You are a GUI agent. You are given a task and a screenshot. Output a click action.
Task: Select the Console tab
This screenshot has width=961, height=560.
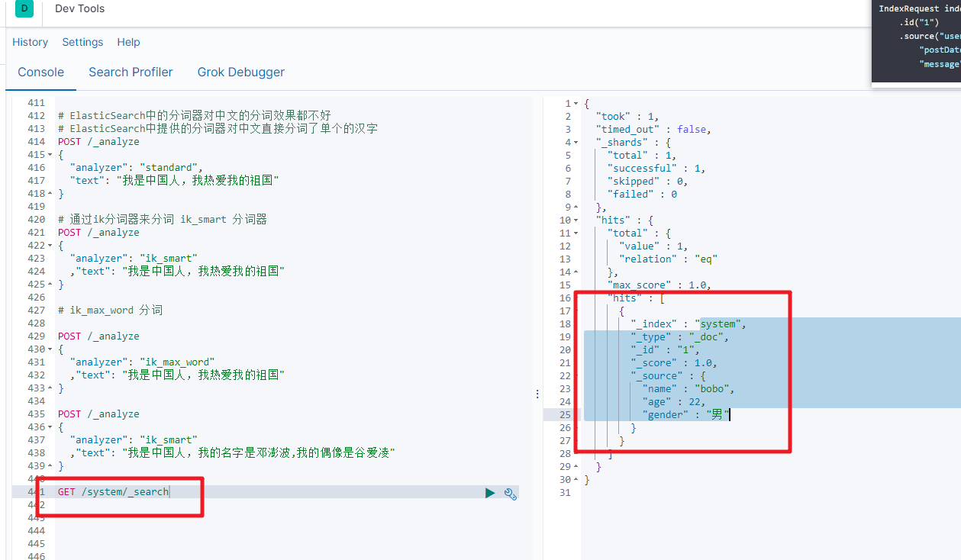(41, 72)
